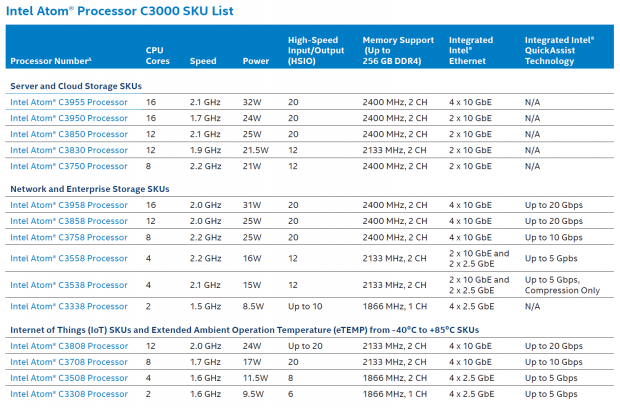The image size is (620, 408).
Task: Click 'Up to 10' HSIO value for C3338
Action: coord(305,306)
